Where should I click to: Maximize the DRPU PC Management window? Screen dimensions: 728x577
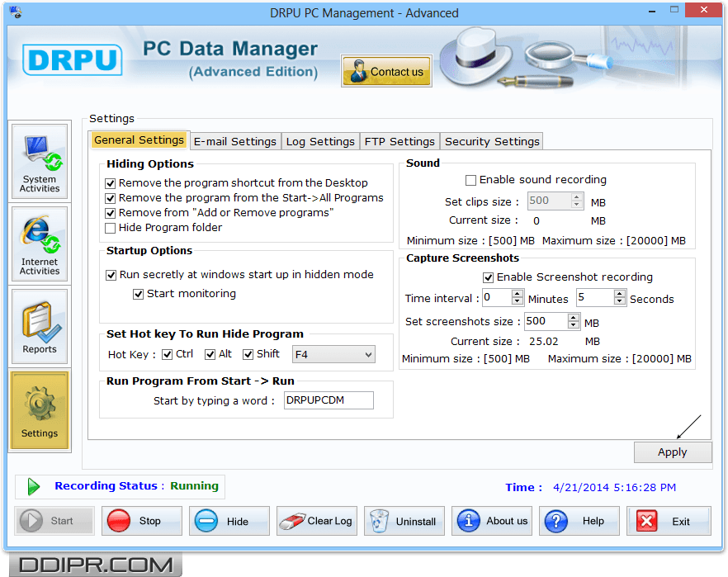coord(674,10)
